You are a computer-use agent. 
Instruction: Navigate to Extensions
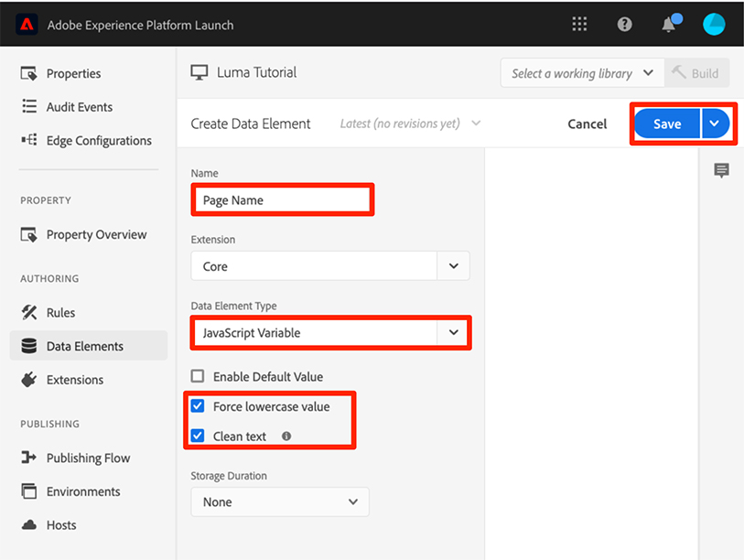pyautogui.click(x=75, y=380)
